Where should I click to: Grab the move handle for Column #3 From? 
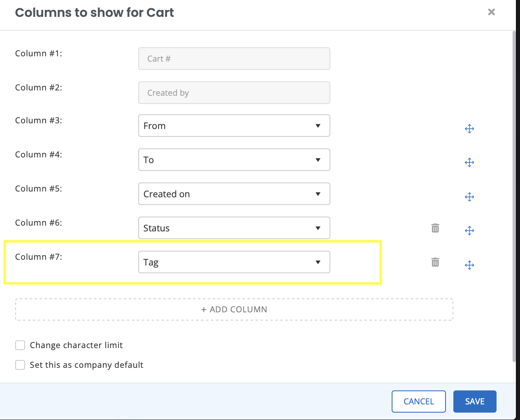tap(469, 129)
